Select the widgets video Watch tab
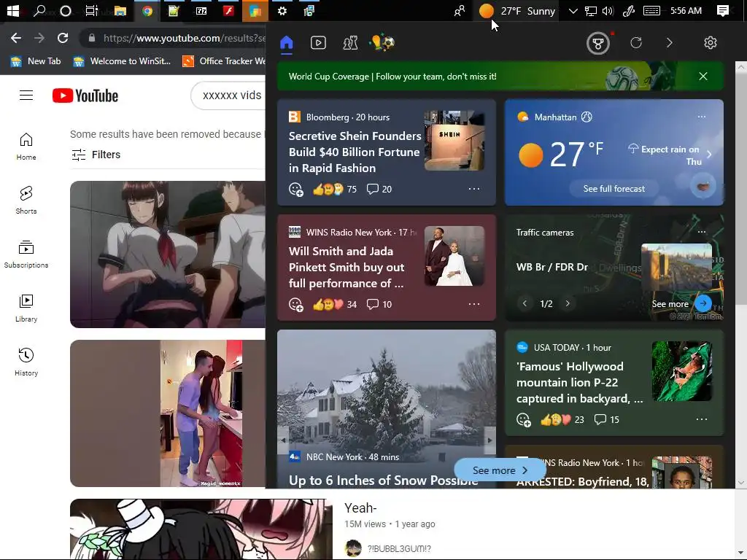 click(x=318, y=43)
